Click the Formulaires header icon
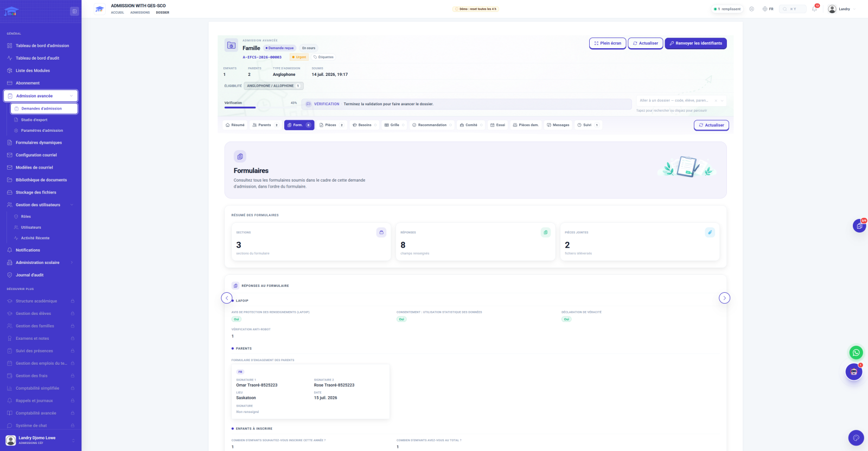Image resolution: width=868 pixels, height=451 pixels. 240,157
